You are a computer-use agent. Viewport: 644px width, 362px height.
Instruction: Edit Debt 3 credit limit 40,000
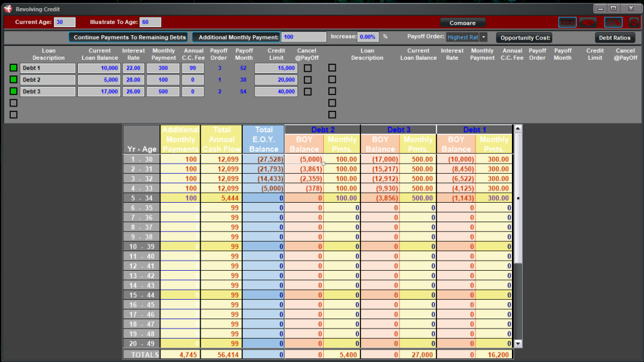pyautogui.click(x=276, y=91)
